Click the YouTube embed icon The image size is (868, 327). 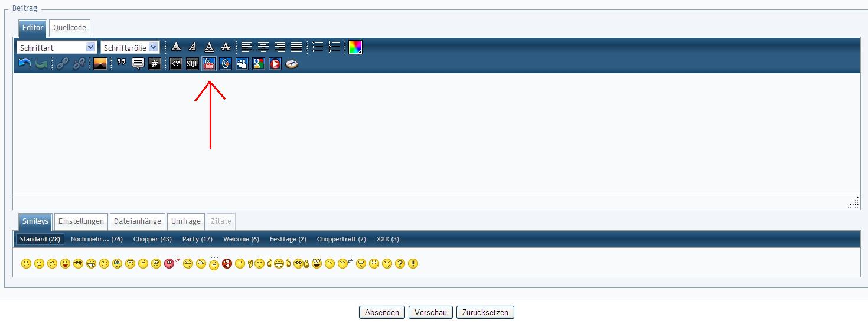tap(208, 64)
